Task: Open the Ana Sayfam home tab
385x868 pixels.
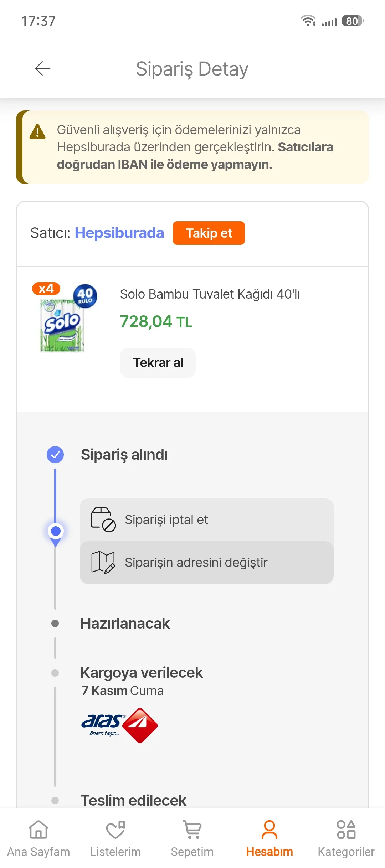Action: 38,837
